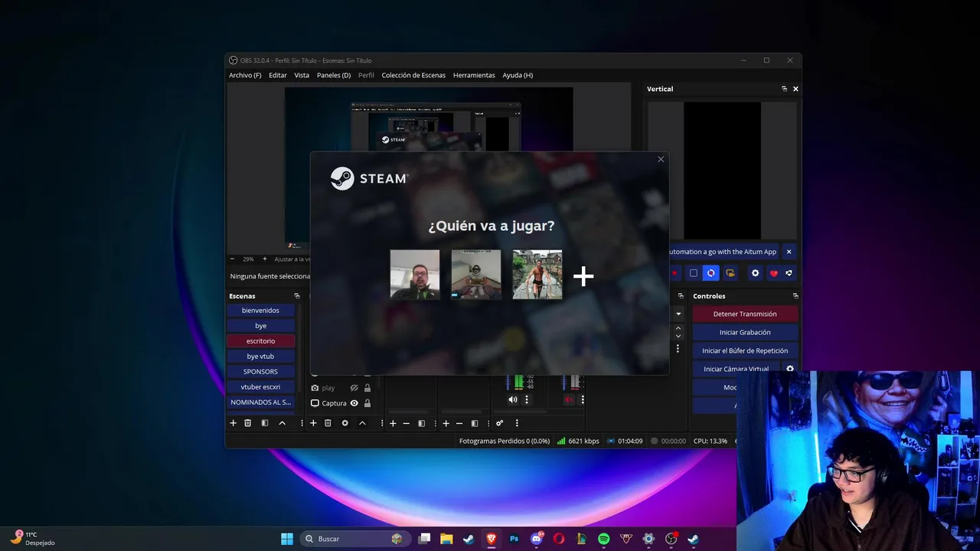
Task: Select the SPONSORS scene
Action: 260,371
